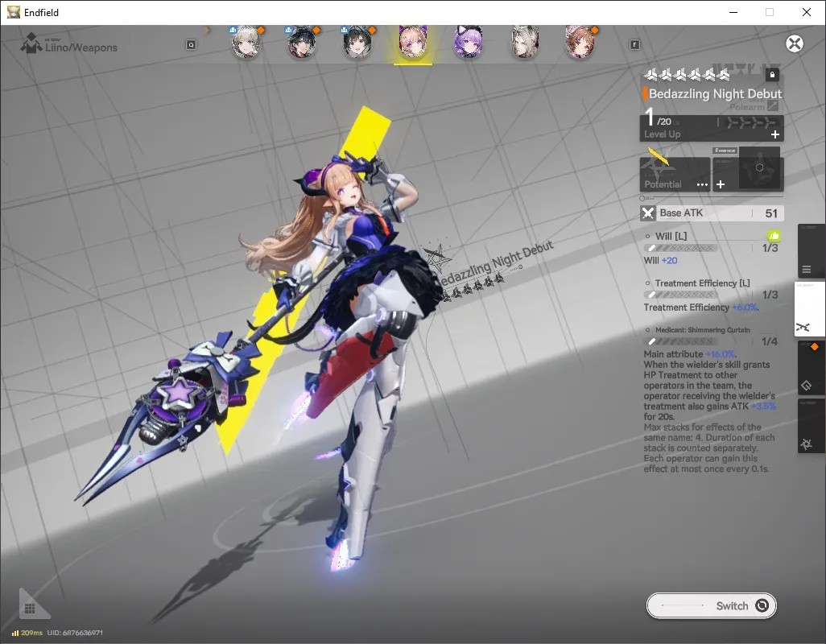
Task: Select the first operator portrait at top
Action: click(246, 42)
